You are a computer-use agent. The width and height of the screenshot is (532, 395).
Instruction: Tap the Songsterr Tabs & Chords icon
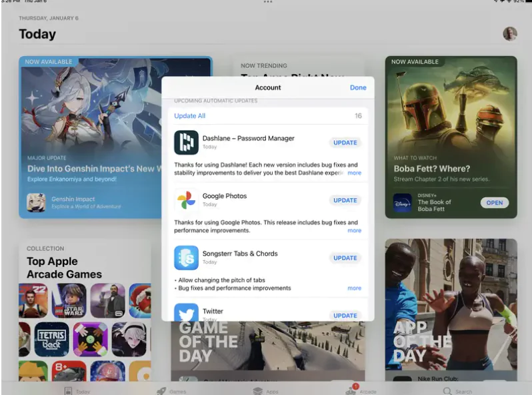186,258
